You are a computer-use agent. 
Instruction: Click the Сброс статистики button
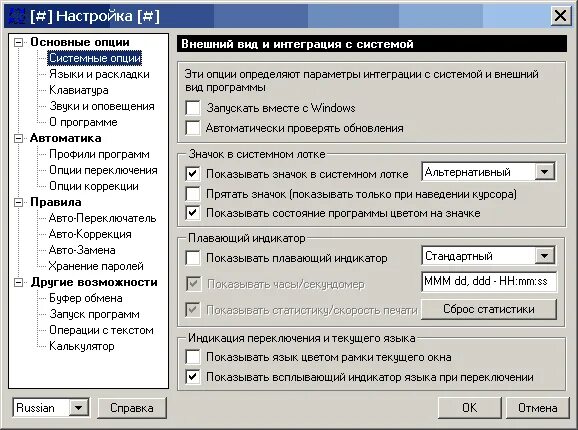point(488,309)
